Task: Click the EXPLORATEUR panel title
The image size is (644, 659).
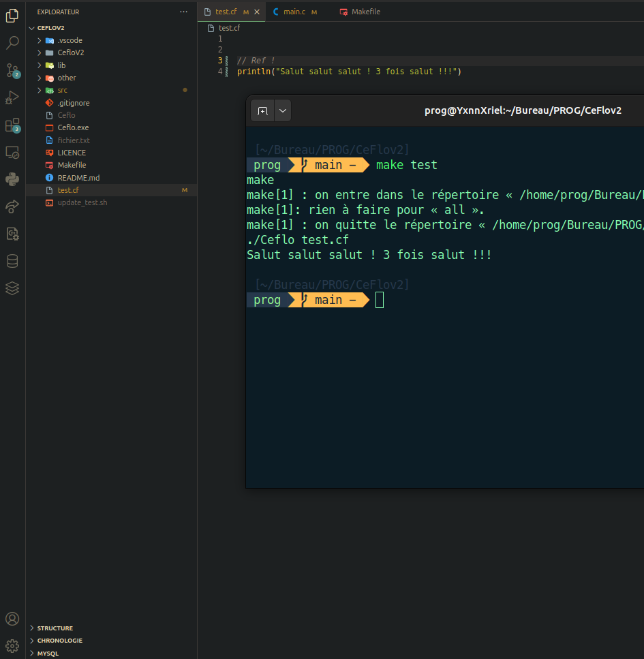Action: (58, 12)
